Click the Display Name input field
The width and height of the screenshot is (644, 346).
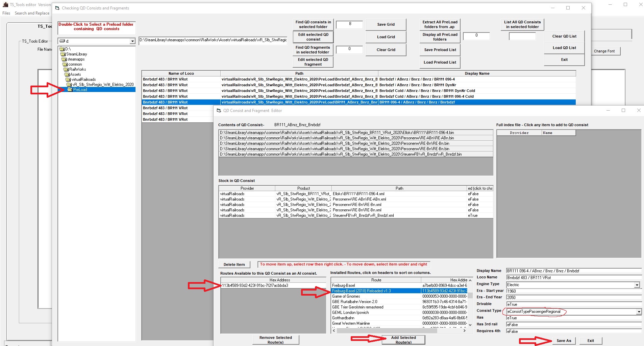click(574, 271)
